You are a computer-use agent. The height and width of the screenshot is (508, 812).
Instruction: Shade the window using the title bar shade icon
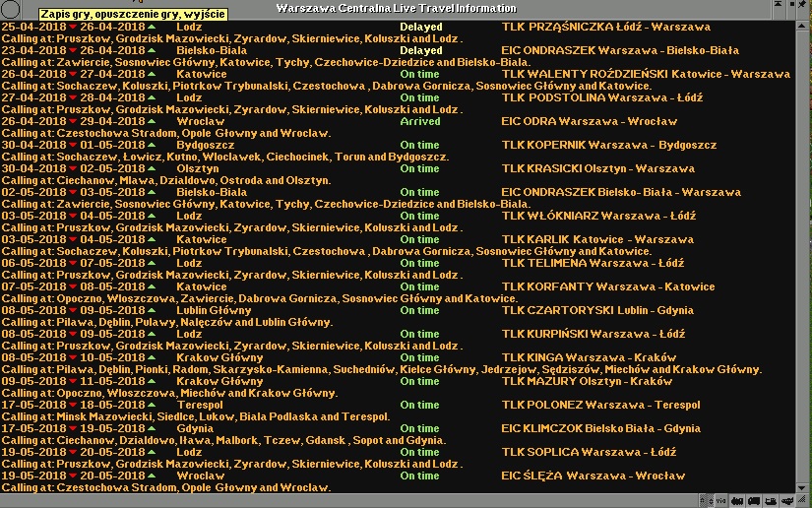[779, 5]
